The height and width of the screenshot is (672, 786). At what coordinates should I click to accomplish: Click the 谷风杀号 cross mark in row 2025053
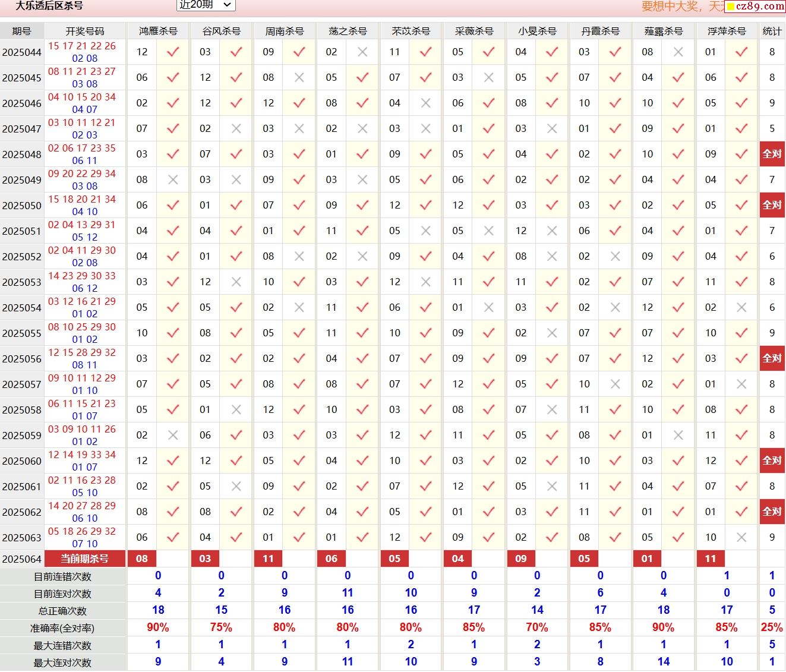(x=236, y=282)
